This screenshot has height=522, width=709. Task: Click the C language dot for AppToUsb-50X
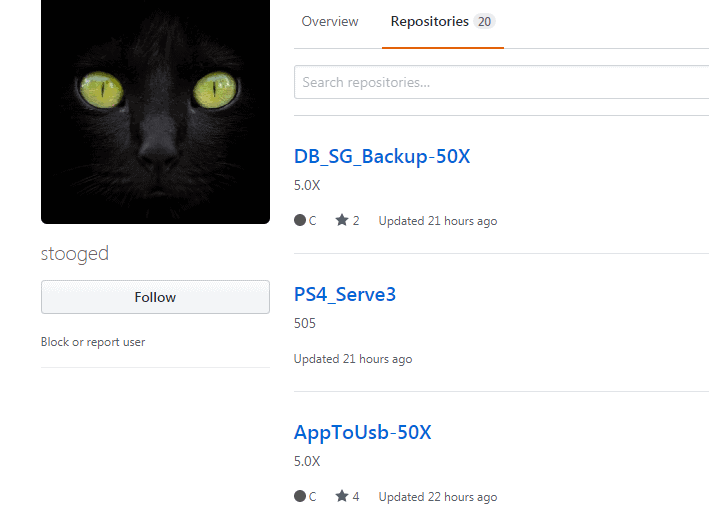tap(300, 496)
